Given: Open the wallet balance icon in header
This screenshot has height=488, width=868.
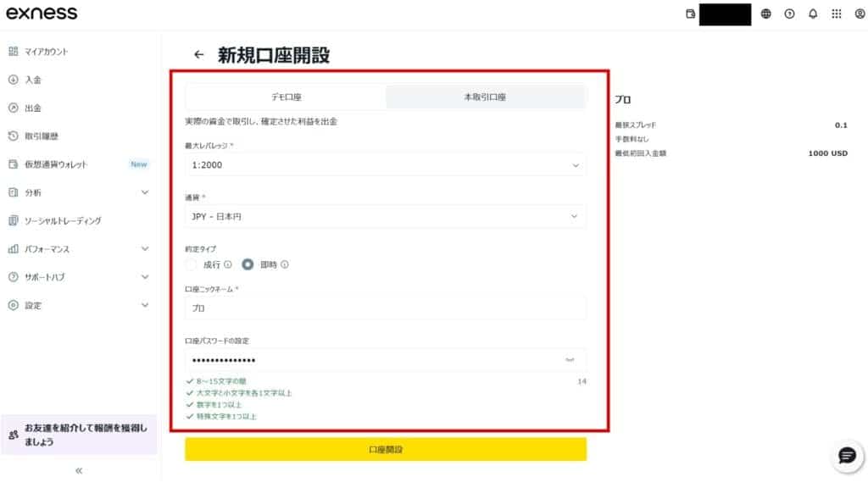Looking at the screenshot, I should (690, 14).
